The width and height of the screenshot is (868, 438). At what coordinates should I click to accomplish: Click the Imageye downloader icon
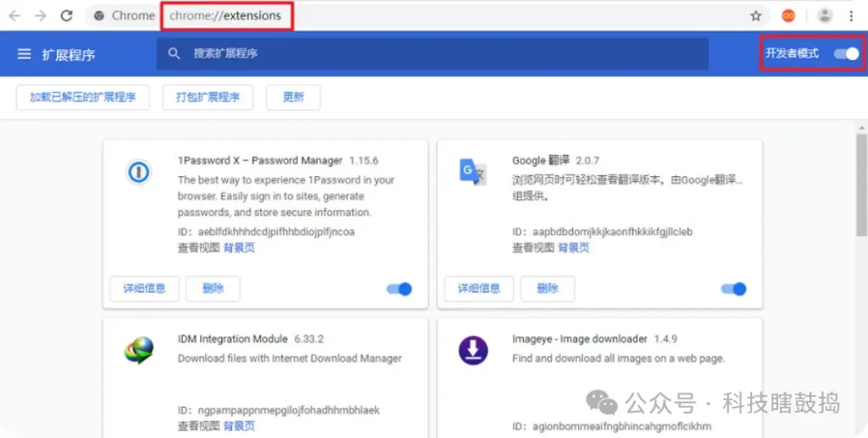click(x=473, y=350)
